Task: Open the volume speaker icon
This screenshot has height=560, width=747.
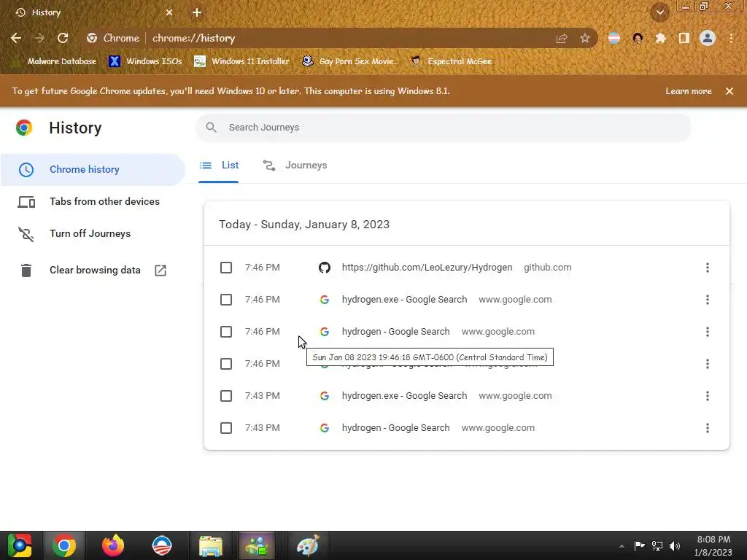Action: click(x=675, y=545)
